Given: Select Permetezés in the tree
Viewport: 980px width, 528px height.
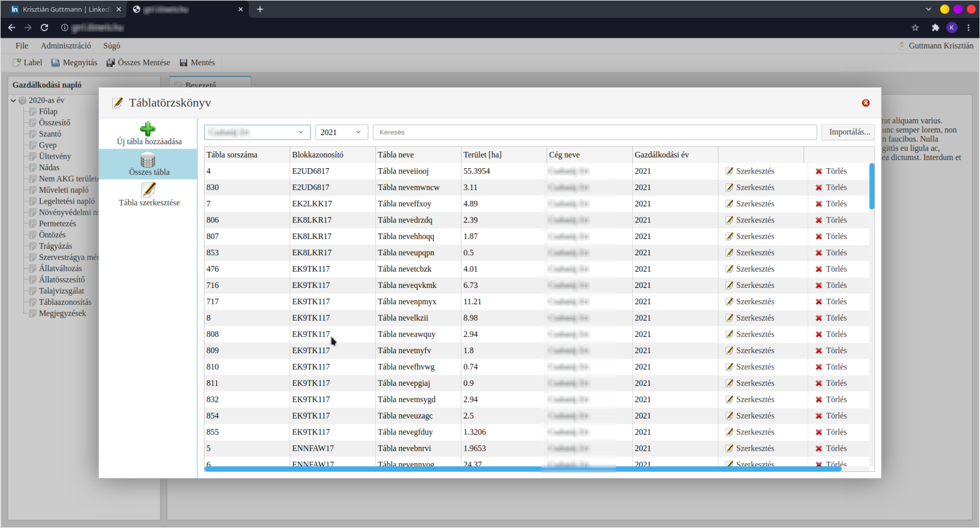Looking at the screenshot, I should (x=57, y=224).
